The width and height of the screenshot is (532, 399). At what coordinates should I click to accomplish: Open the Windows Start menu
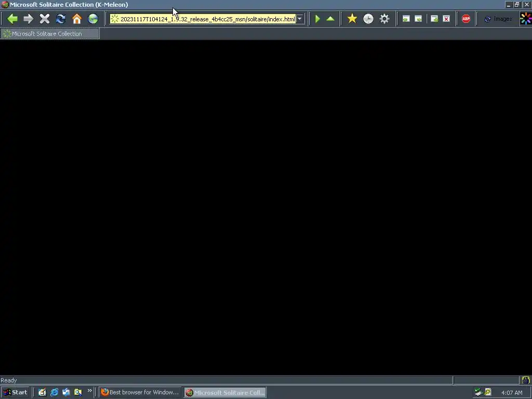(15, 393)
